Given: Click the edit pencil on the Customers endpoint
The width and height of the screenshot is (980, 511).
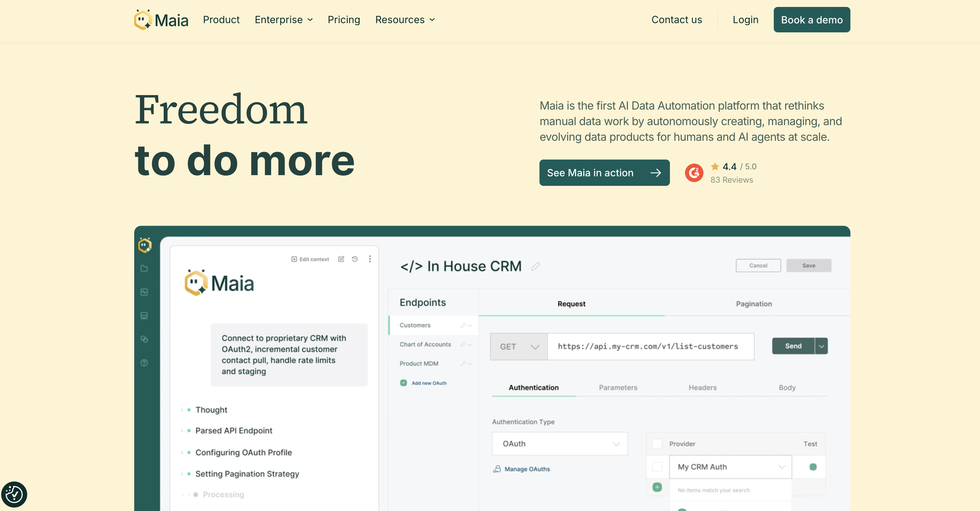Looking at the screenshot, I should (463, 325).
